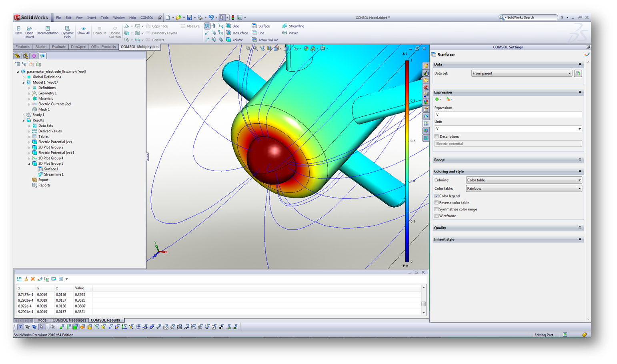This screenshot has width=617, height=364.
Task: Click the Compute button
Action: coord(100,31)
